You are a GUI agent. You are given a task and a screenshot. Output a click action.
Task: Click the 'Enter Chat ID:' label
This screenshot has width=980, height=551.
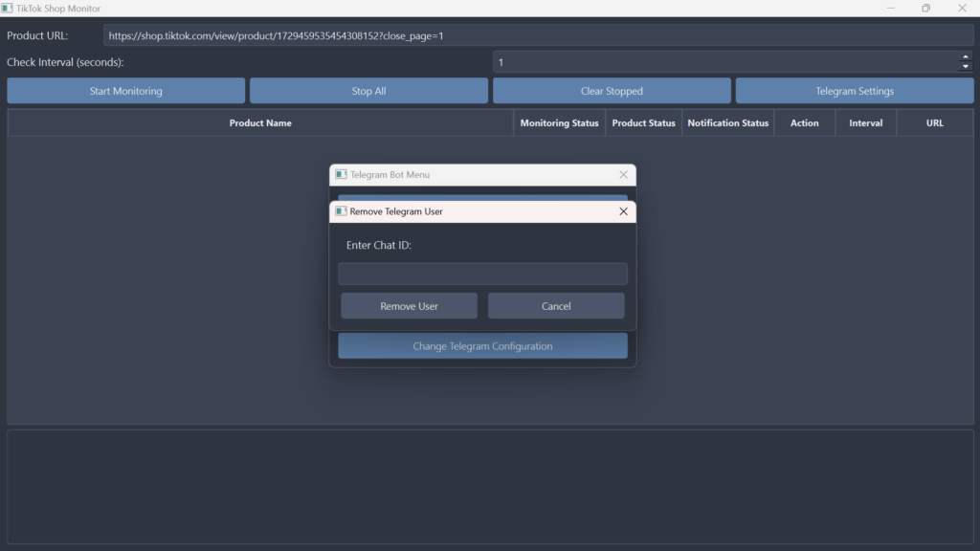[379, 245]
